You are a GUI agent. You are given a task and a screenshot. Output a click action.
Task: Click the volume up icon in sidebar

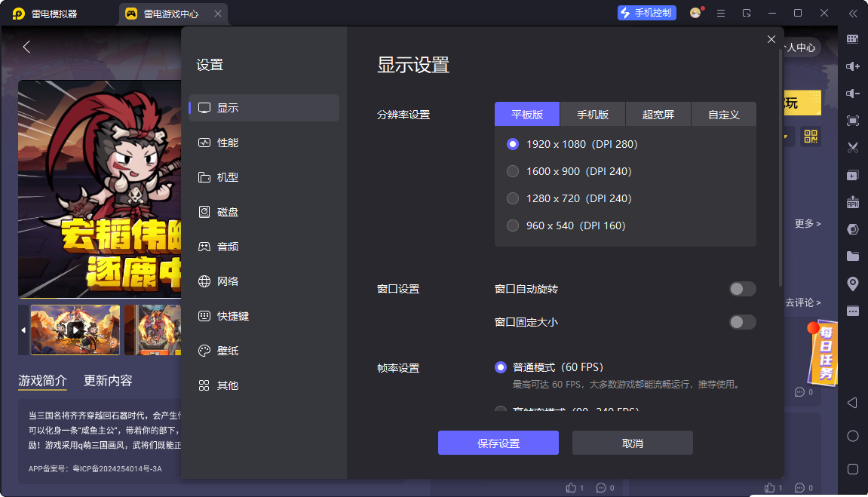[x=853, y=66]
